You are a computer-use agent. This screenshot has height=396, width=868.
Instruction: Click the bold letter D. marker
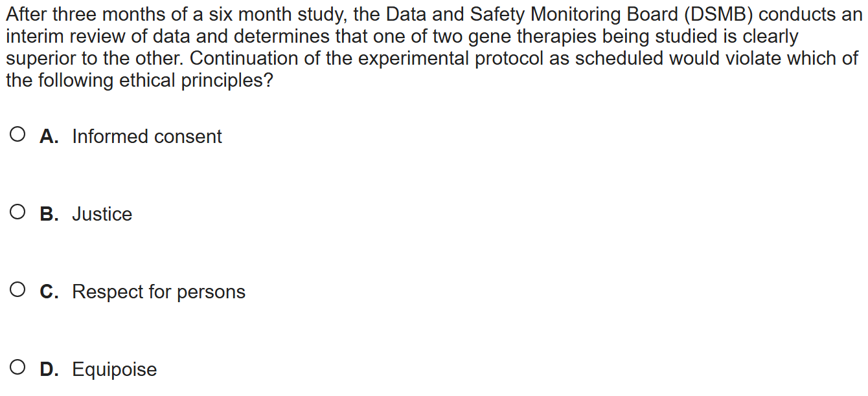pyautogui.click(x=49, y=369)
